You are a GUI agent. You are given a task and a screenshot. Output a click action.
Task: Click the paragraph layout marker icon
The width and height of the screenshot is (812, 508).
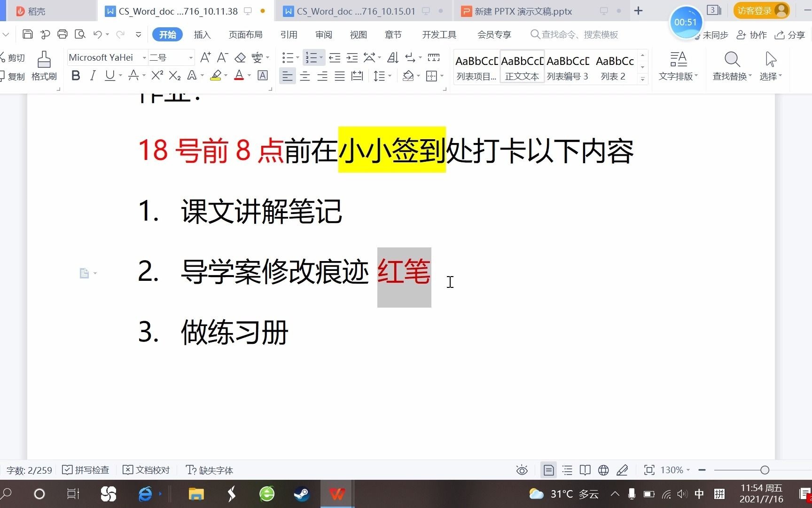pyautogui.click(x=84, y=273)
